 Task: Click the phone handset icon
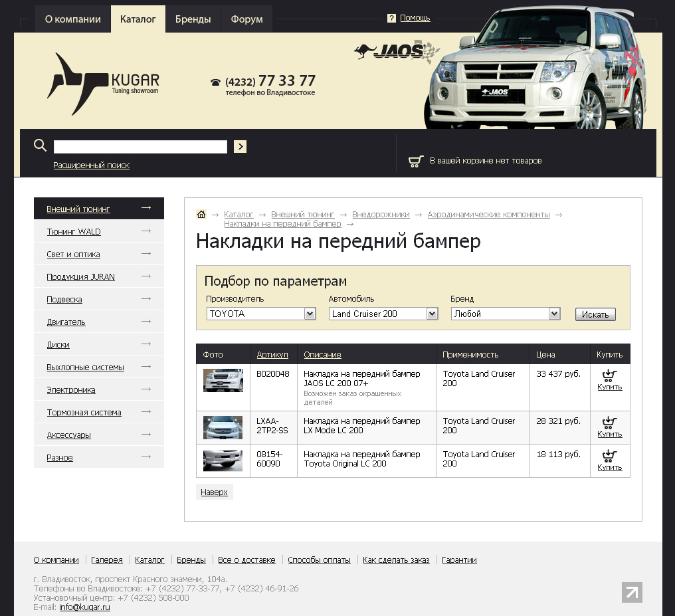[215, 82]
